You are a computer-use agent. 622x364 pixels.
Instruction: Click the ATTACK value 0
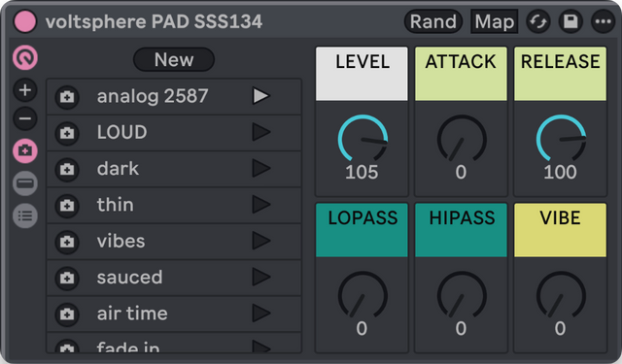(461, 173)
